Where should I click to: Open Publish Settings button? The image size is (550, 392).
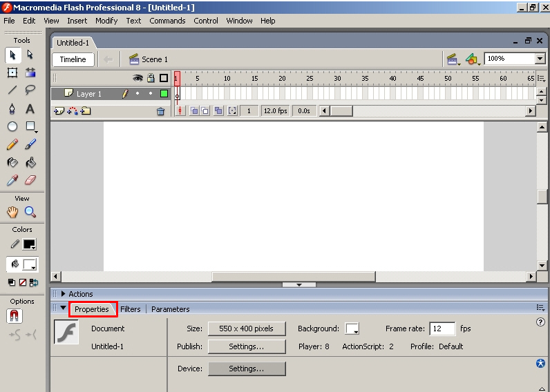pyautogui.click(x=247, y=346)
